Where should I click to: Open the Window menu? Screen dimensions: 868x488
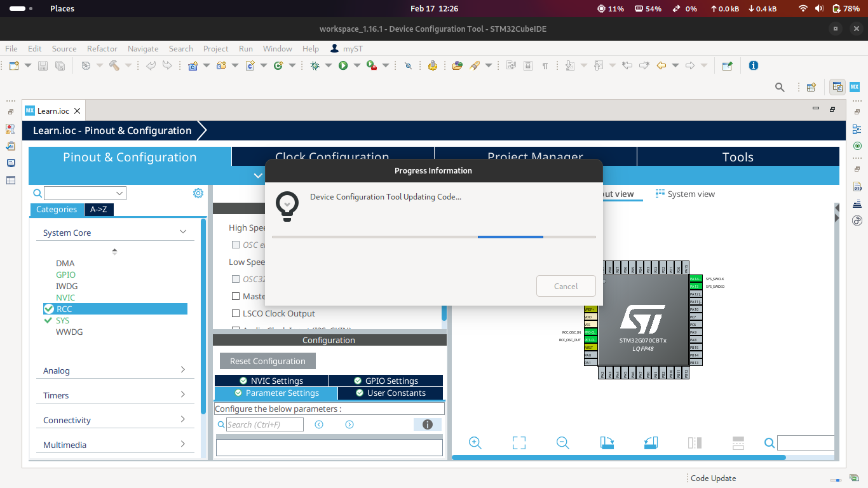click(277, 48)
